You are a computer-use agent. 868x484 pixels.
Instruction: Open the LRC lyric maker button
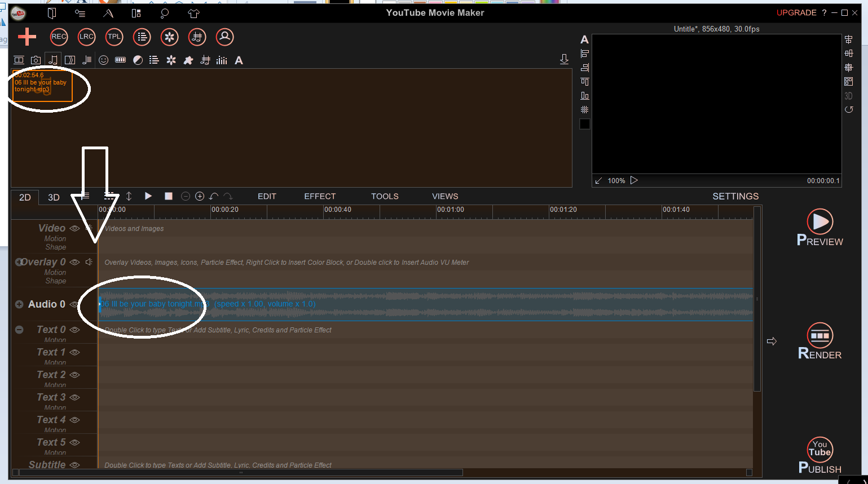[x=86, y=37]
